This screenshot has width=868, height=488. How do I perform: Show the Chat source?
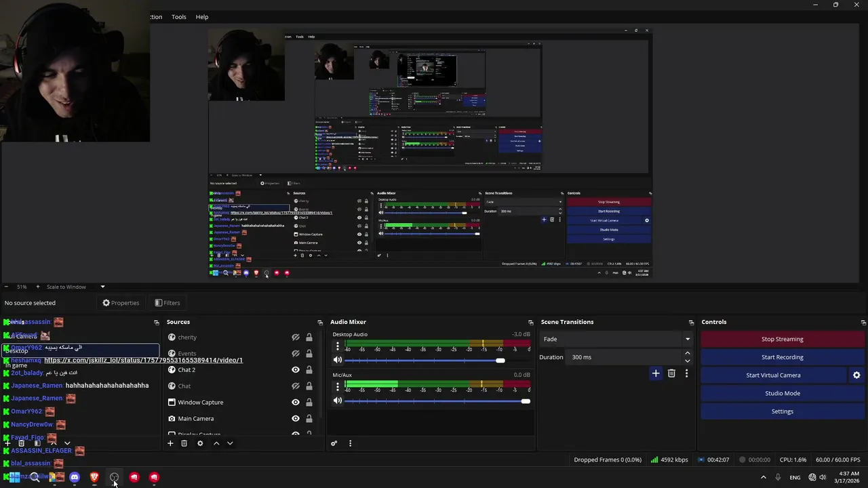[296, 386]
